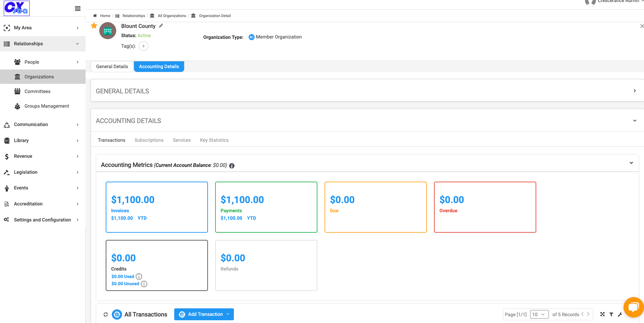This screenshot has height=323, width=644.
Task: Open the $0.00 Due metric card
Action: (376, 207)
